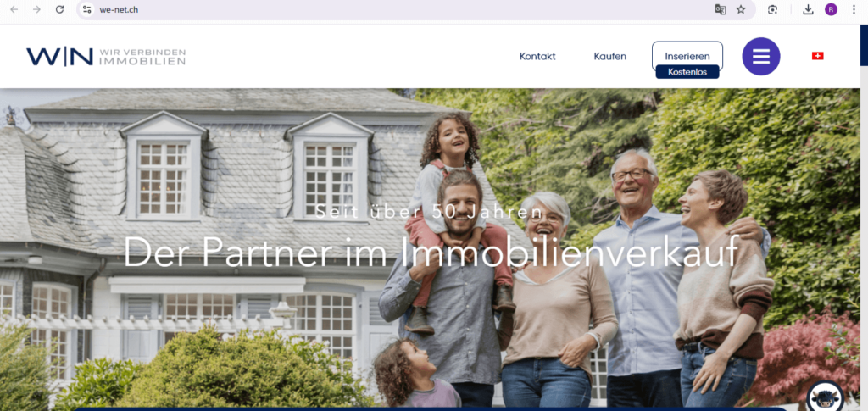Click the Kostenlos badge under Inserieren
The image size is (868, 411).
point(687,72)
